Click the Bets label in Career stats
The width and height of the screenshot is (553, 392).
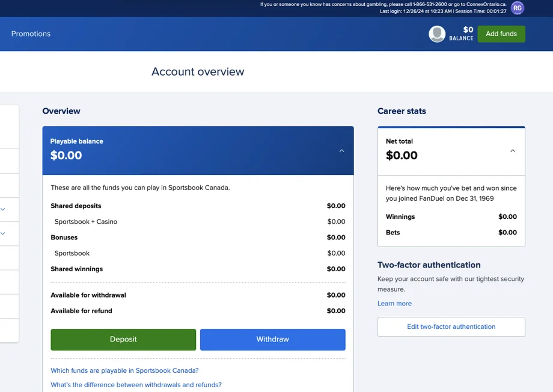click(x=393, y=233)
